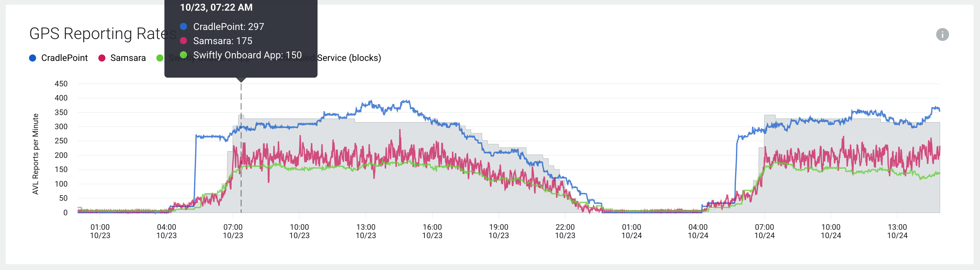The image size is (980, 270).
Task: Click the blue CradlePoint legend dot
Action: [x=33, y=58]
